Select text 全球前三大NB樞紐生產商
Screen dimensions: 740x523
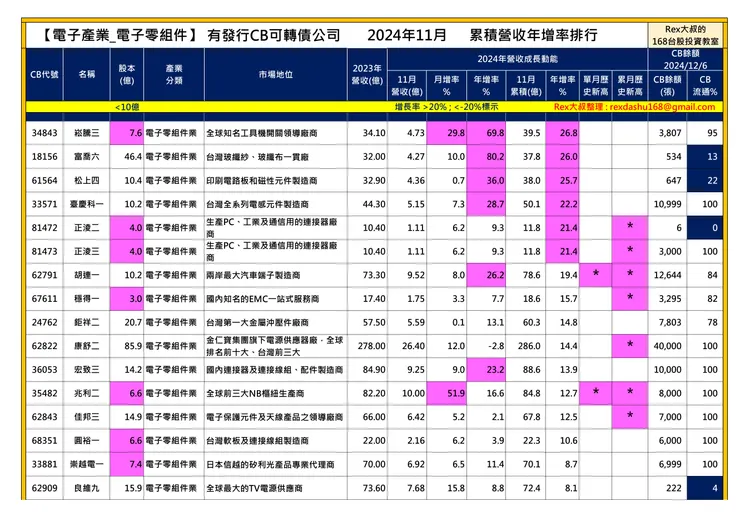pos(255,393)
